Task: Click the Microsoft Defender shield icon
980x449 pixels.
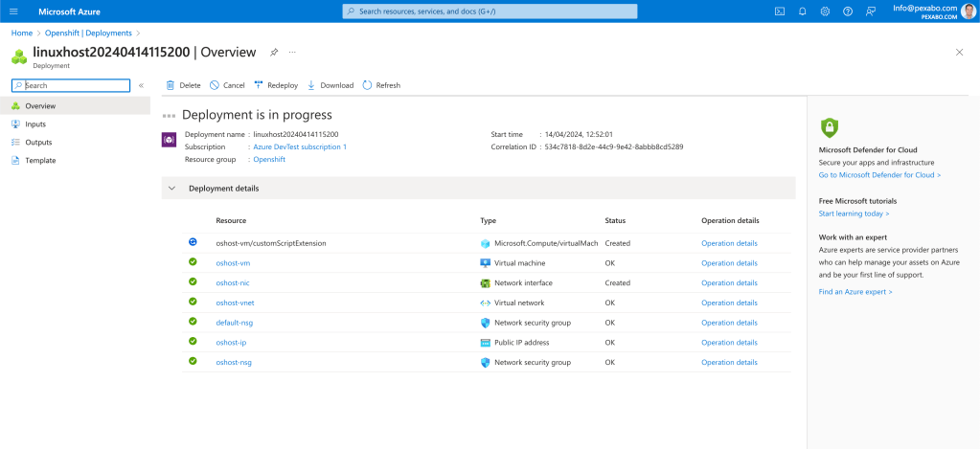Action: 830,127
